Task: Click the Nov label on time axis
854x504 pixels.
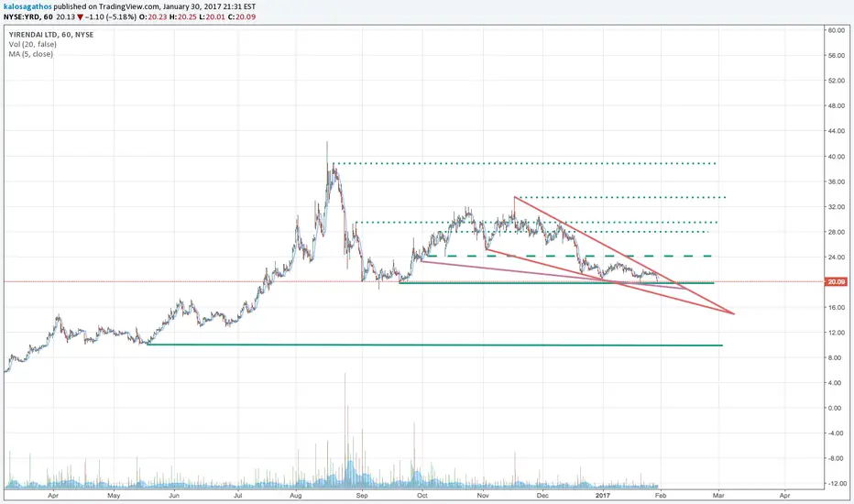Action: [483, 496]
